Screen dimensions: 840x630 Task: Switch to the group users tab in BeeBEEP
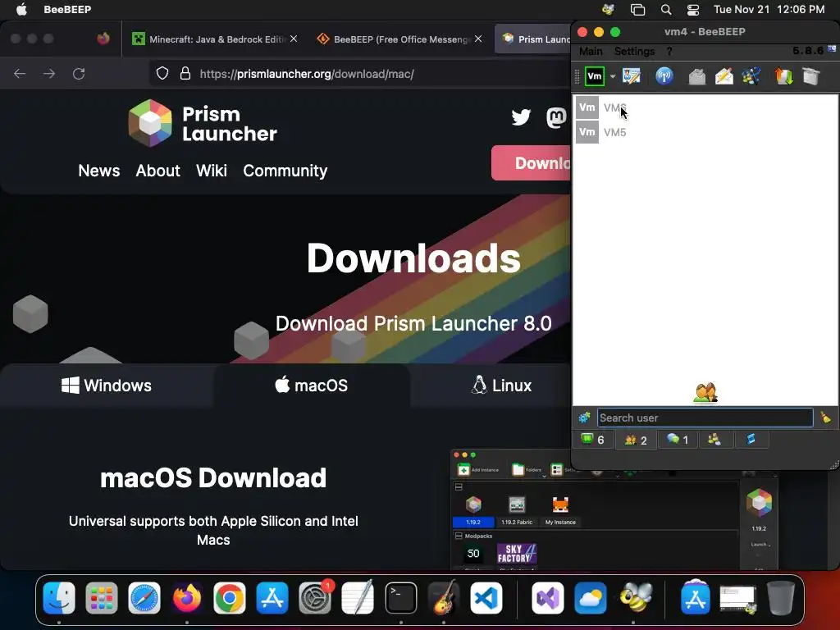pos(714,440)
